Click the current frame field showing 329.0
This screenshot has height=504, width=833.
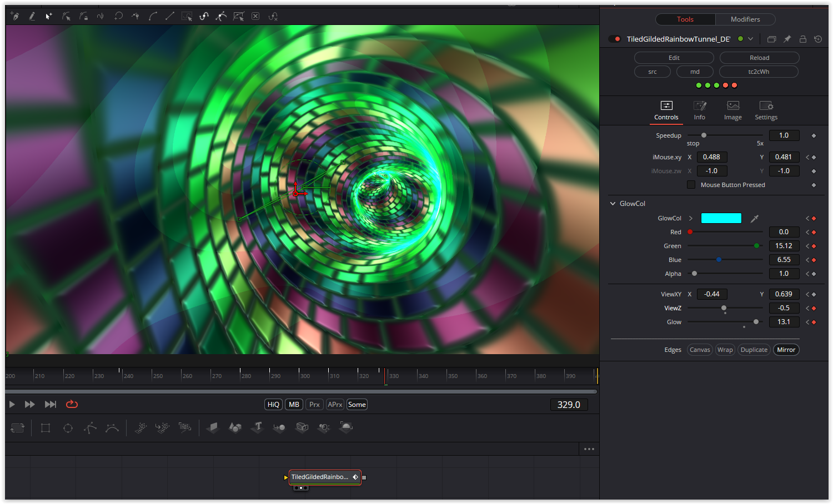tap(569, 405)
